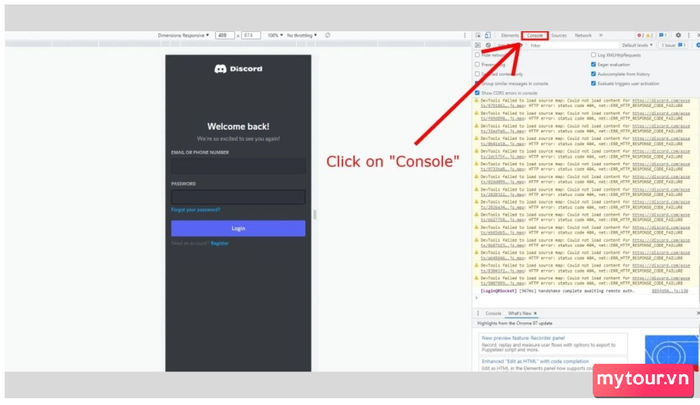Open DevTools settings gear

click(x=678, y=35)
